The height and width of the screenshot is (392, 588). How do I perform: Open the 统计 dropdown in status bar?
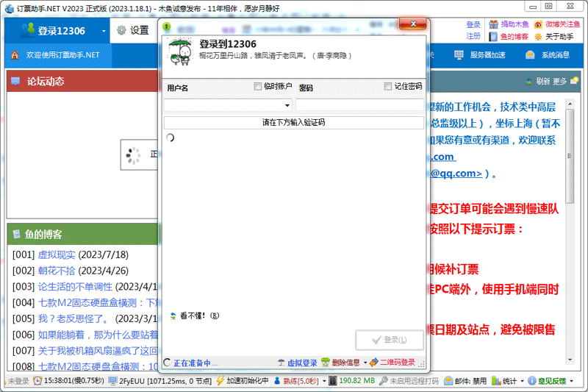tap(522, 381)
